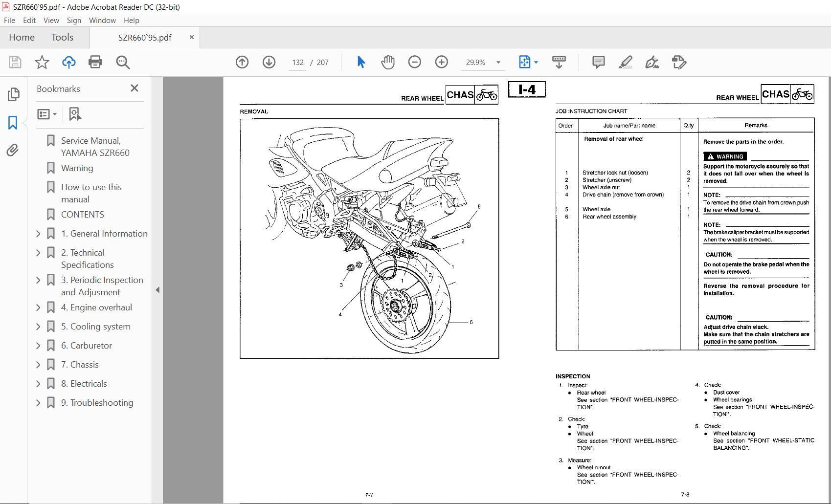
Task: Expand the 5. Cooling system bookmark
Action: click(38, 327)
